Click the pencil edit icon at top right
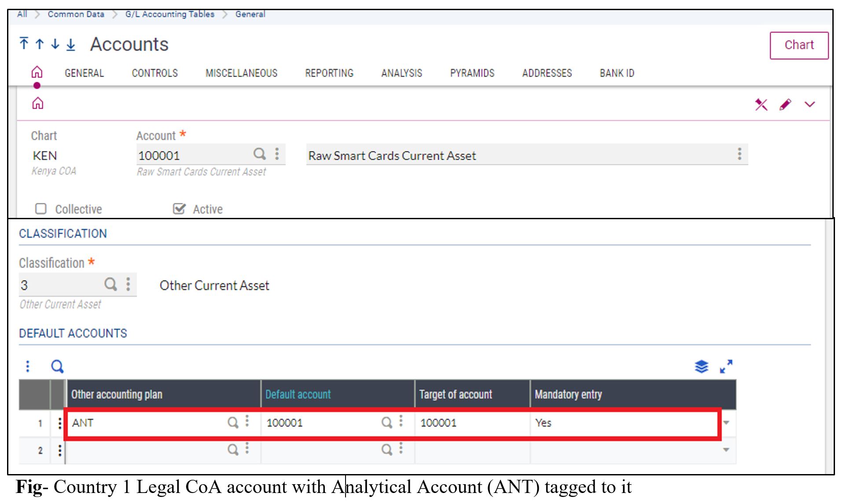Screen dimensions: 846x504 785,104
